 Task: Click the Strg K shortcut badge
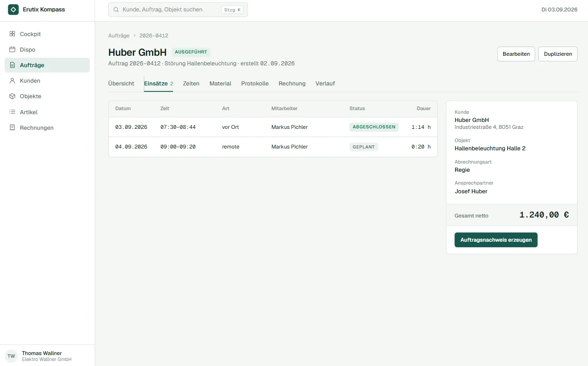pyautogui.click(x=232, y=10)
